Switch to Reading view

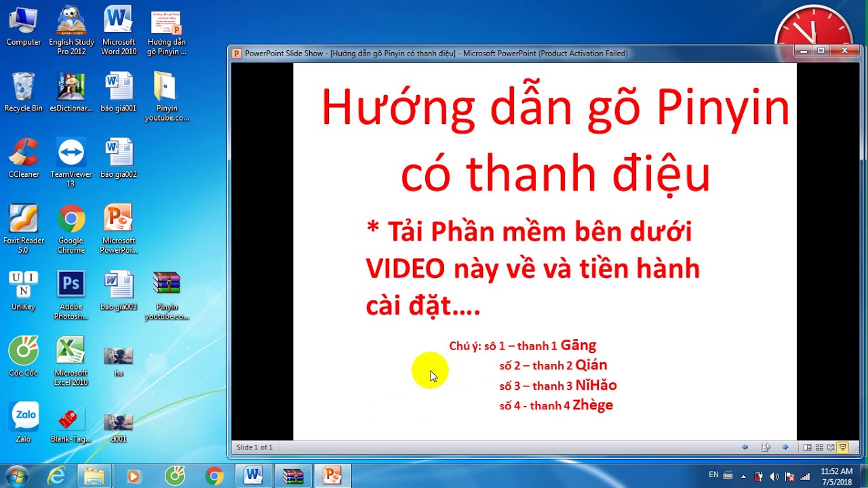(x=831, y=447)
